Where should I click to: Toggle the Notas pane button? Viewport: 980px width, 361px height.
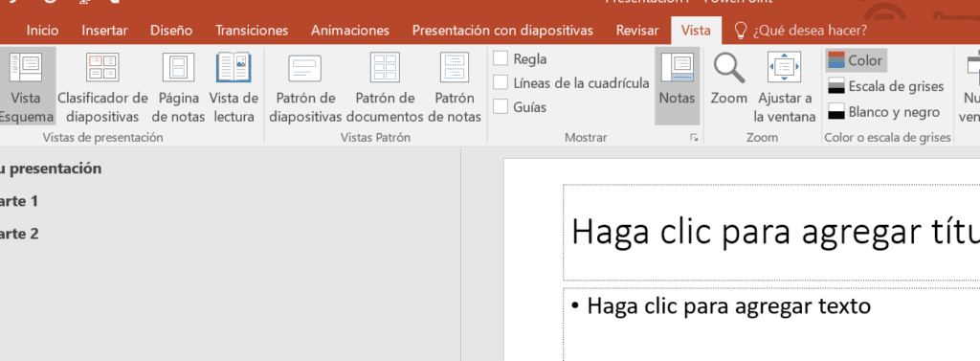point(677,86)
